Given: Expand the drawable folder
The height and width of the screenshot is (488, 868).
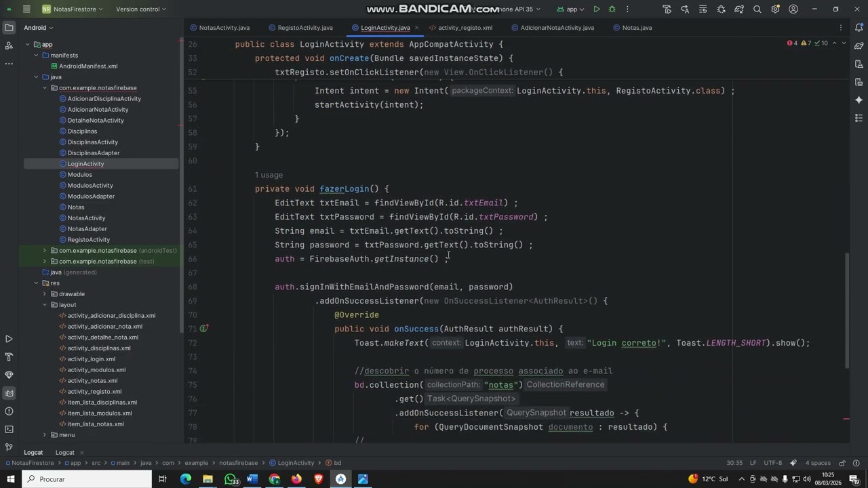Looking at the screenshot, I should pos(45,294).
